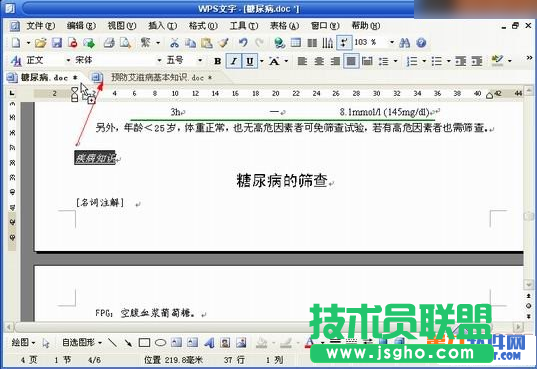This screenshot has height=369, width=537.
Task: Open the 工具(T) menu
Action: [x=243, y=26]
